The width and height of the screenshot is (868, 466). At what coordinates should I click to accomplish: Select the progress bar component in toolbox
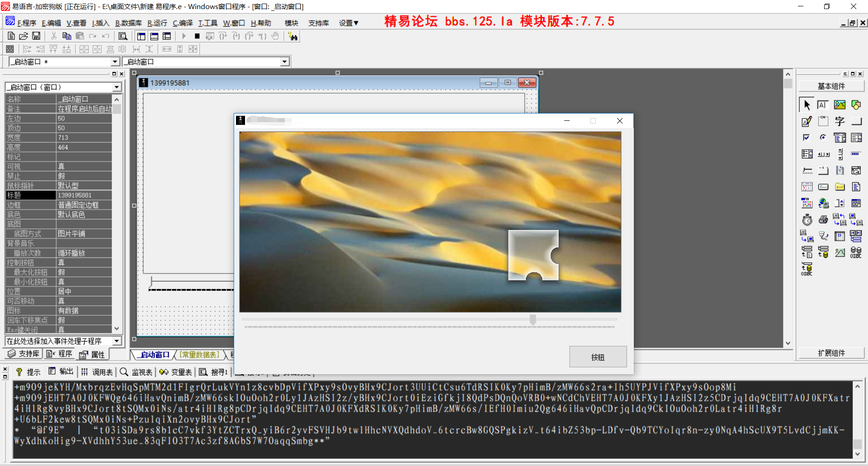(x=856, y=154)
